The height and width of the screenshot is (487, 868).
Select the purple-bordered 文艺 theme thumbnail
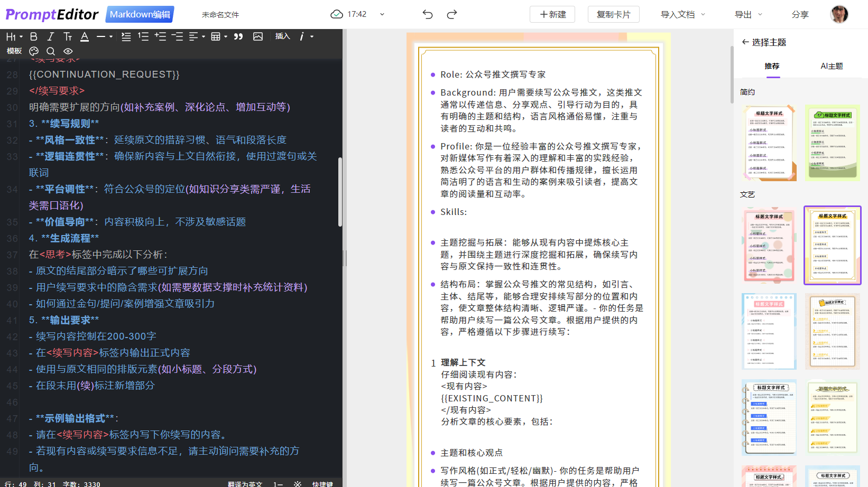(832, 245)
